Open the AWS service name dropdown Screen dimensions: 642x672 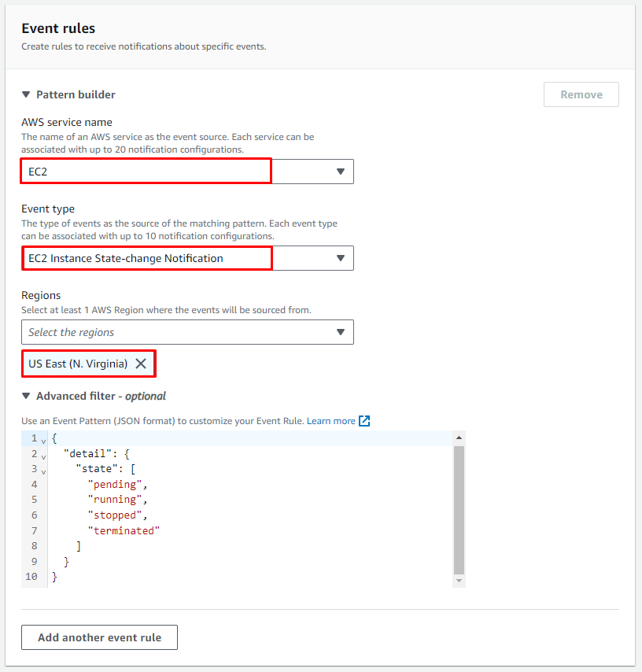click(340, 172)
